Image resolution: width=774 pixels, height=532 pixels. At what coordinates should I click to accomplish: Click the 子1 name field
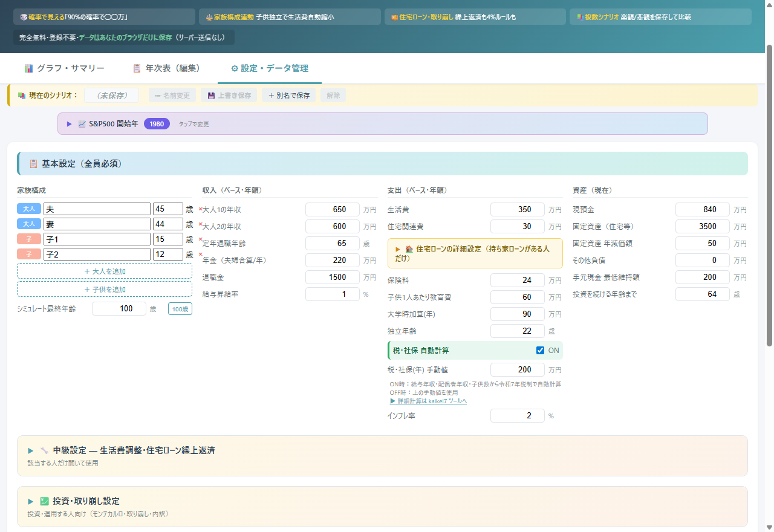97,239
